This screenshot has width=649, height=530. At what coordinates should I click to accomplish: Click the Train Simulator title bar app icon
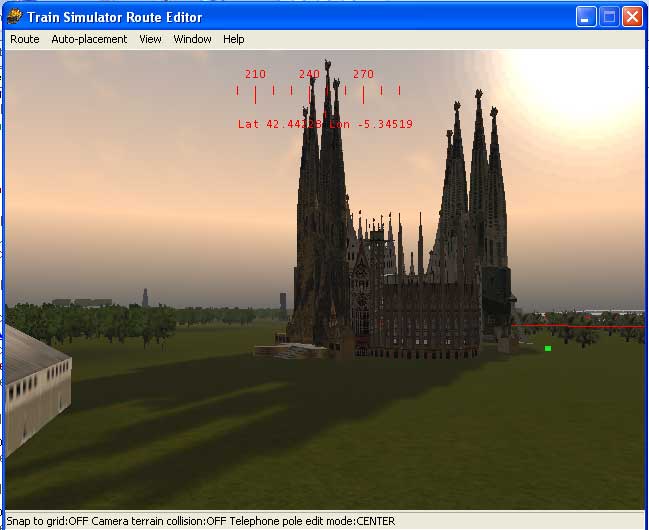coord(15,16)
